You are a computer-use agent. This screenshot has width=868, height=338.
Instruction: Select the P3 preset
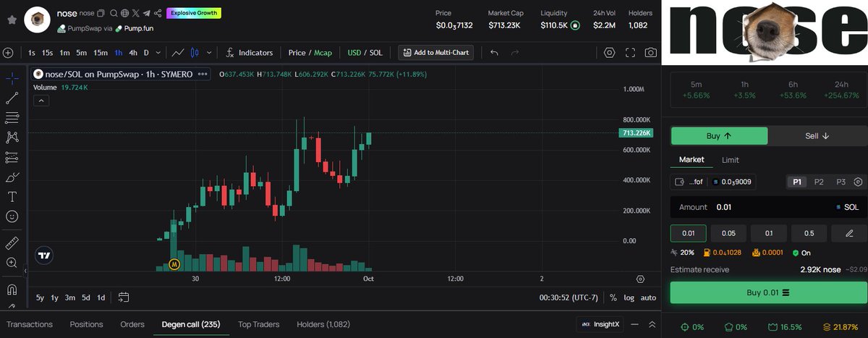tap(841, 182)
